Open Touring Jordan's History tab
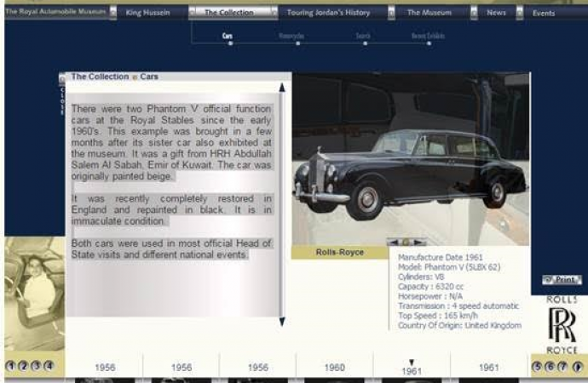Image resolution: width=588 pixels, height=383 pixels. (328, 13)
